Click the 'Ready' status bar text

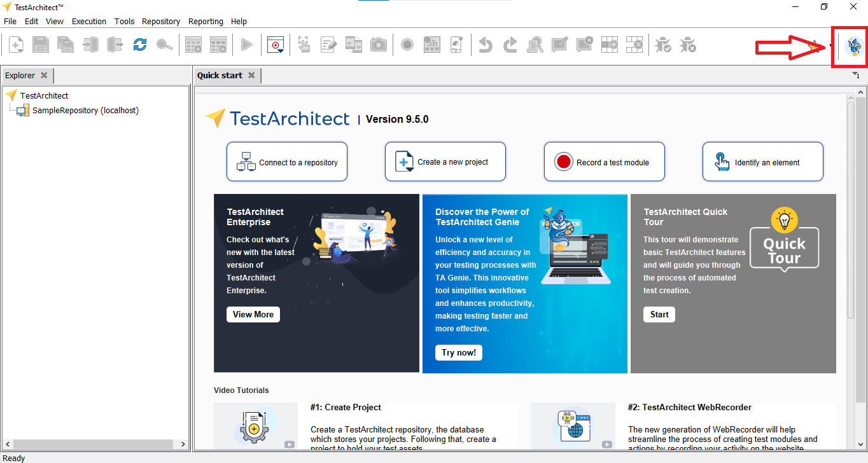14,458
